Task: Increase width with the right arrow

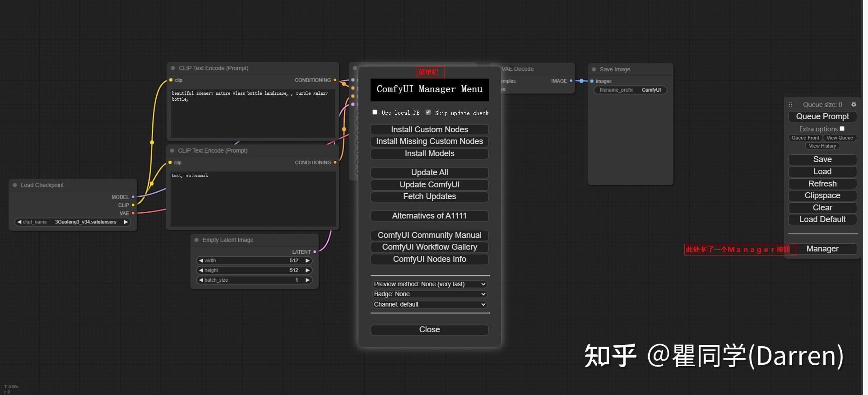Action: [x=307, y=260]
